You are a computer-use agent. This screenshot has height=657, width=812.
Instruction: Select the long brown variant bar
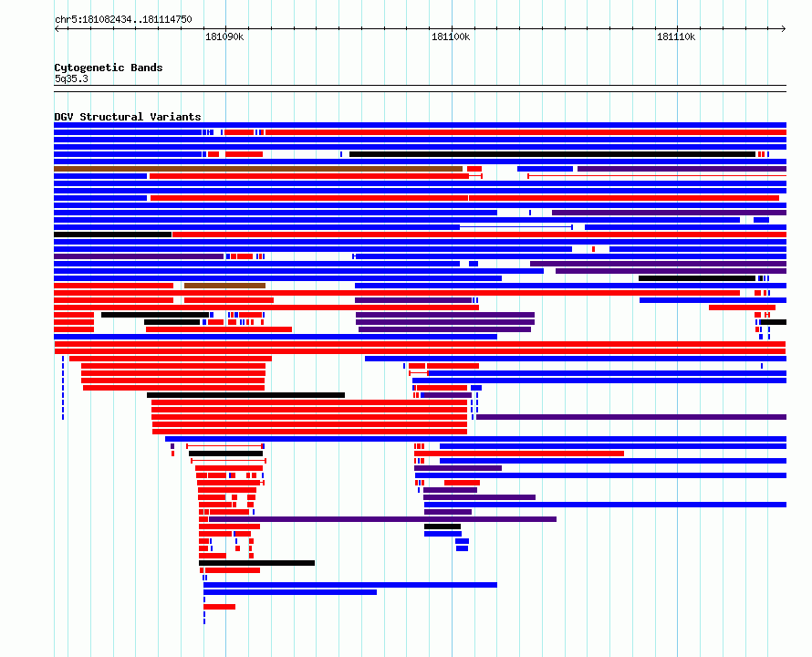coord(258,169)
